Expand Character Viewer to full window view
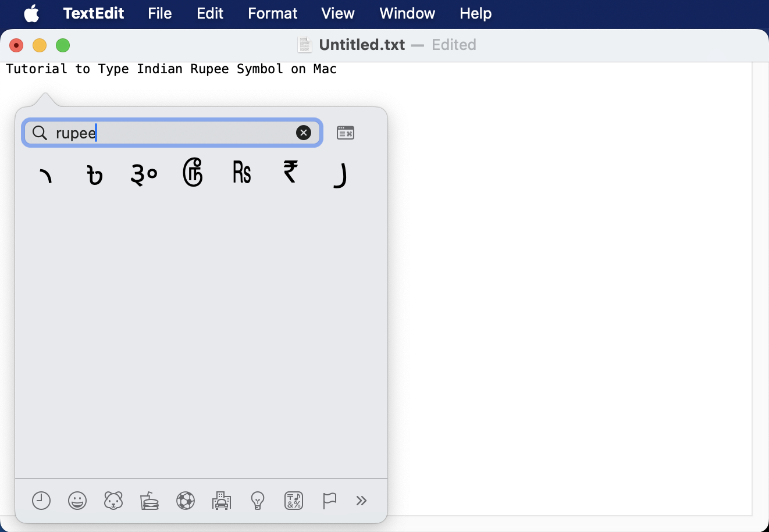The image size is (769, 532). 346,133
